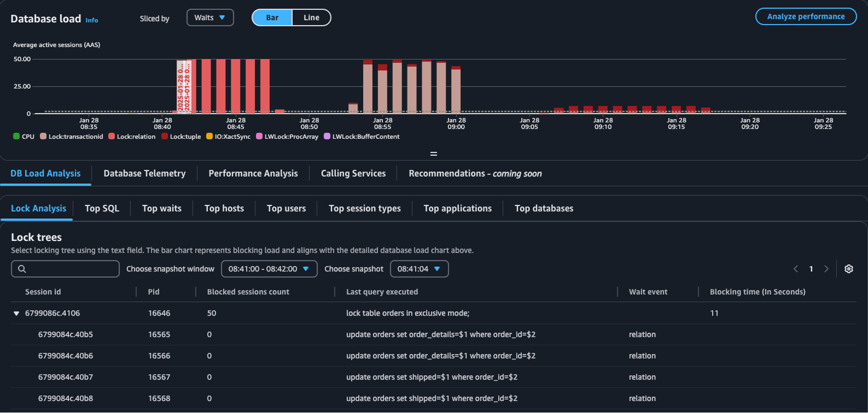868x413 pixels.
Task: Go to previous page of lock trees
Action: point(795,269)
